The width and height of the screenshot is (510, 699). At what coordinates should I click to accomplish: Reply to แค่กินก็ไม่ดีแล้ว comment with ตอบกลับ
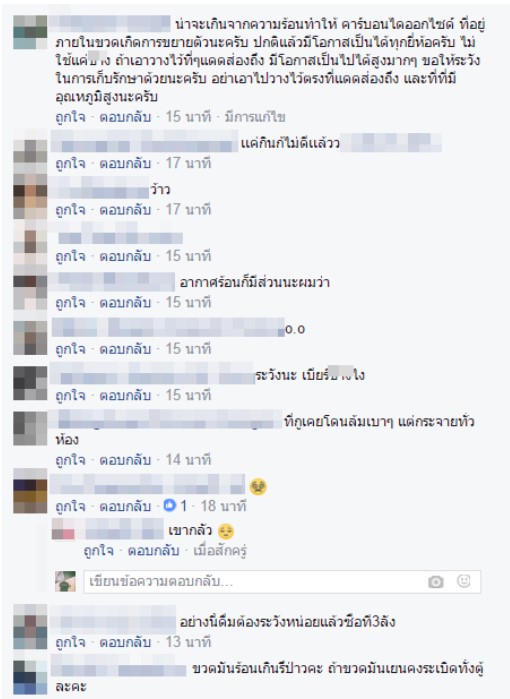[x=125, y=164]
